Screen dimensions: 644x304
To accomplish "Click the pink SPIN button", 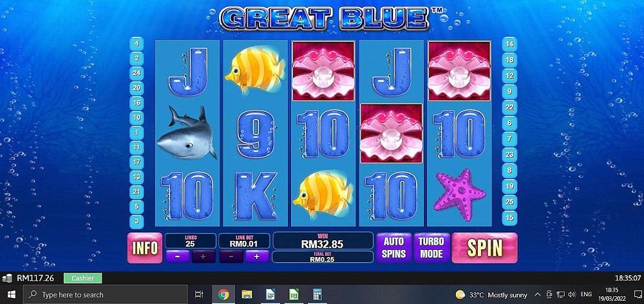I will pos(485,248).
